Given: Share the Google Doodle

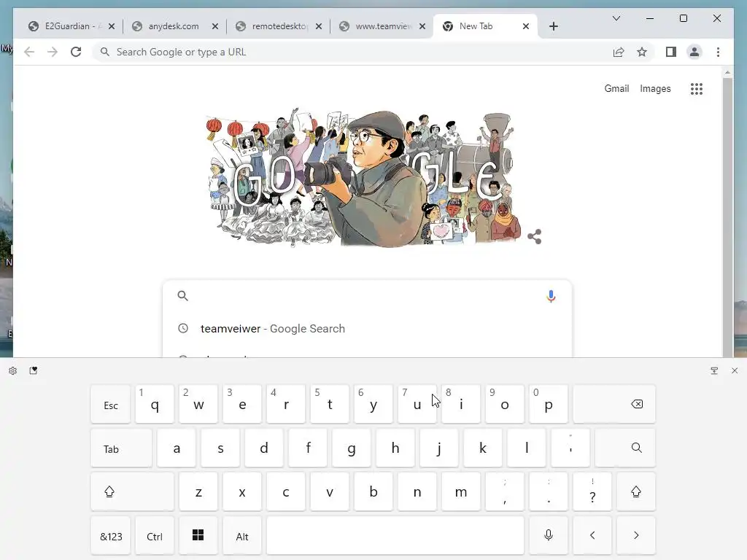Looking at the screenshot, I should pyautogui.click(x=535, y=236).
